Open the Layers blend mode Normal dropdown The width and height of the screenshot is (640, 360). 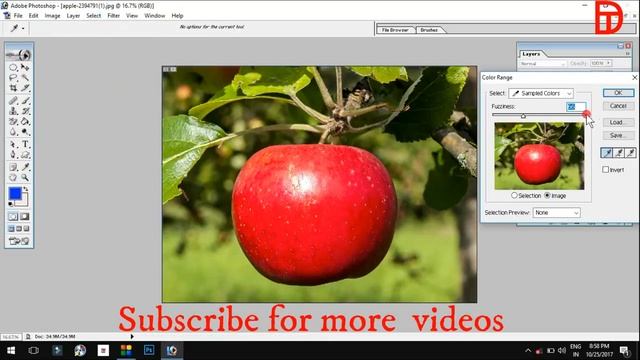(542, 64)
